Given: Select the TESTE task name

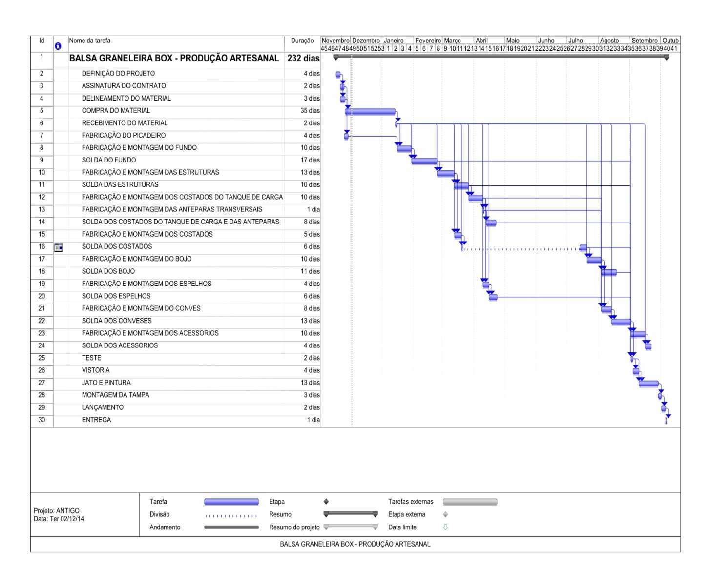Looking at the screenshot, I should tap(91, 358).
